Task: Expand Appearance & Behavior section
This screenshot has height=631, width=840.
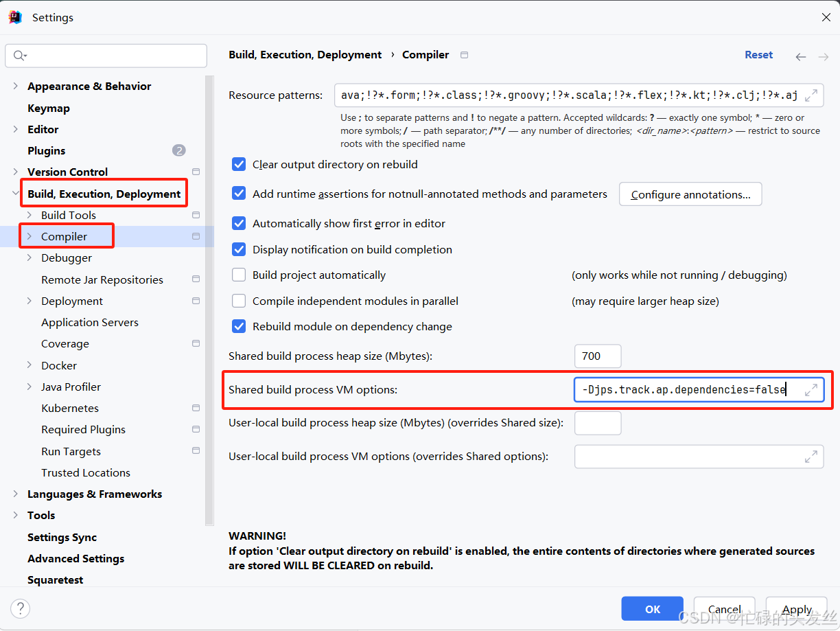Action: coord(16,86)
